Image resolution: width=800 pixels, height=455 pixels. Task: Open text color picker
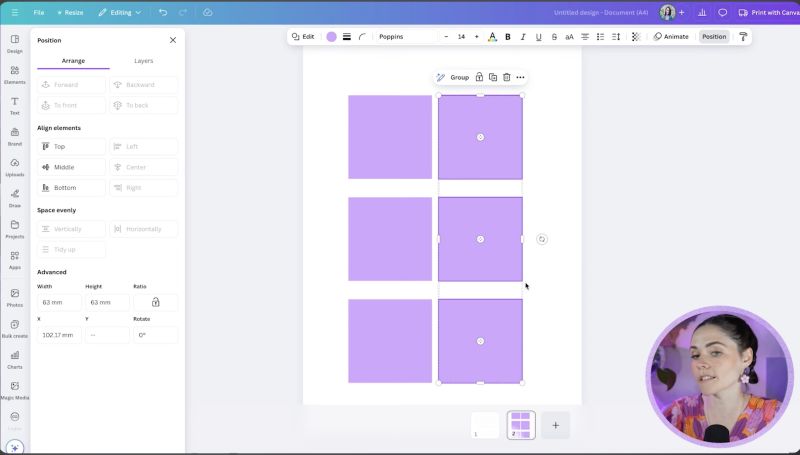click(492, 37)
